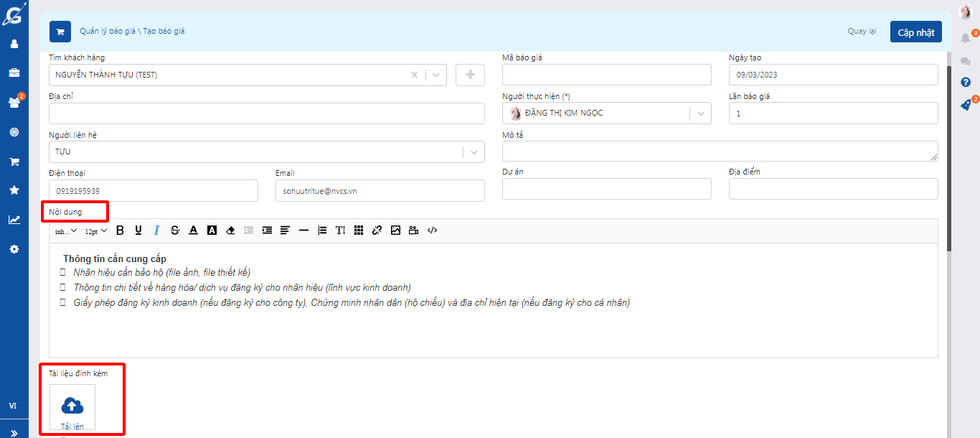The height and width of the screenshot is (438, 980).
Task: Open the text color tool
Action: [193, 230]
